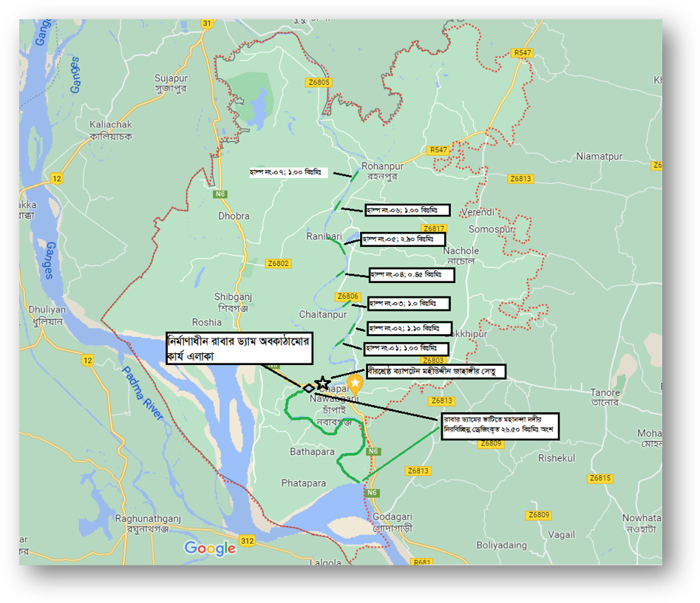The width and height of the screenshot is (700, 603).
Task: Click the Shibganj place label
Action: 233,302
